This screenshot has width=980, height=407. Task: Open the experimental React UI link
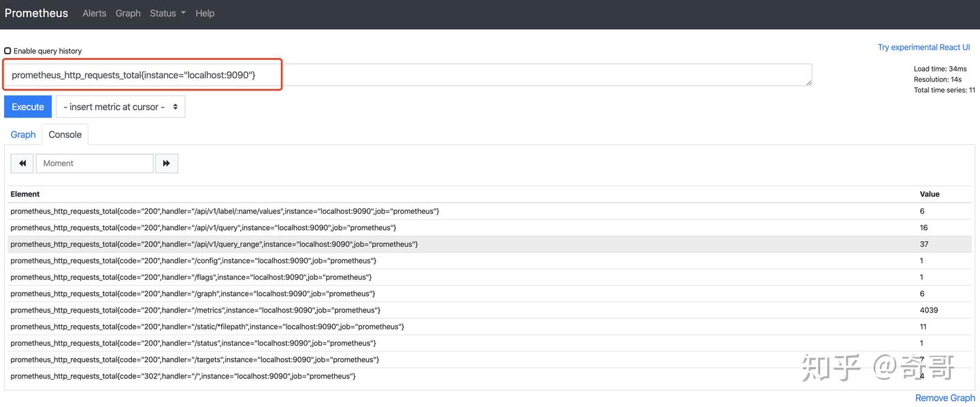click(x=924, y=47)
